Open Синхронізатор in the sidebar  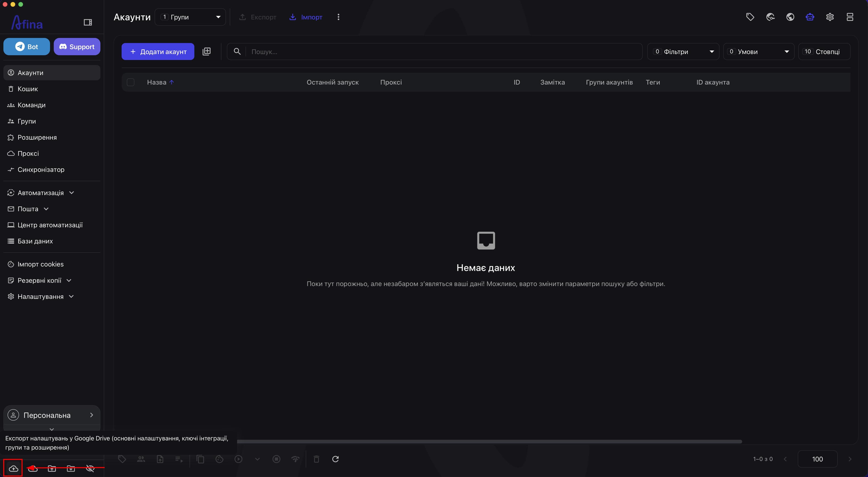click(52, 169)
